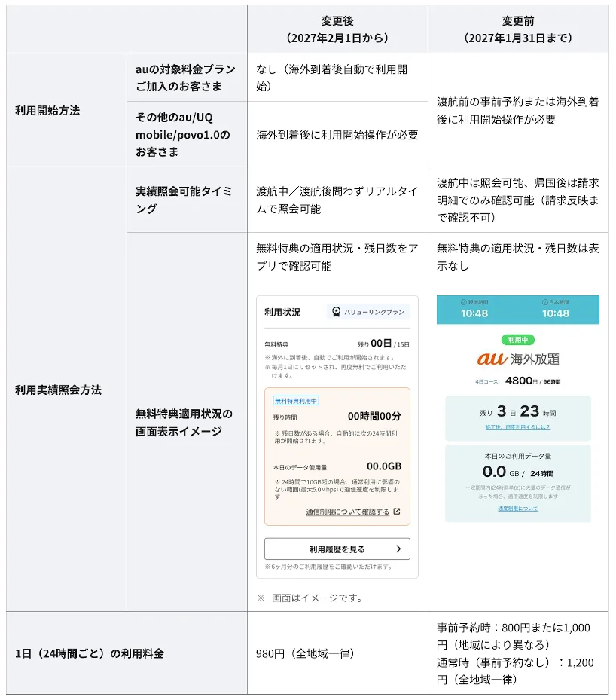
Task: Select the 980円（全地域一律）price text
Action: (305, 653)
